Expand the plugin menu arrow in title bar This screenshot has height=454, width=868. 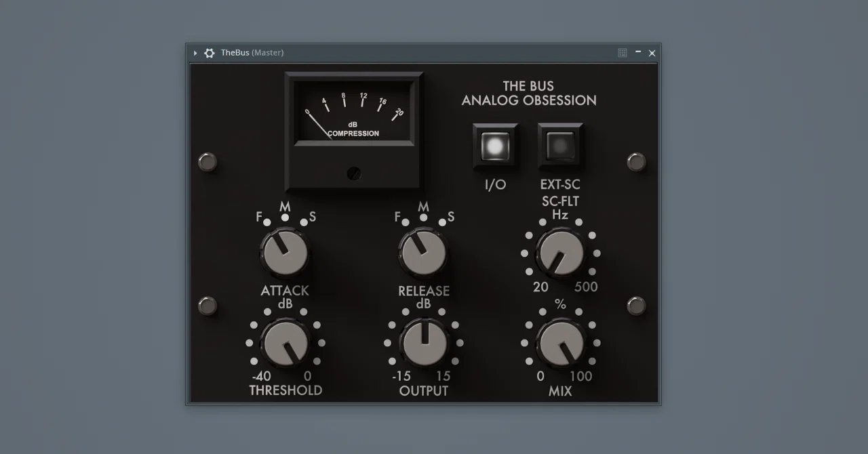[195, 53]
